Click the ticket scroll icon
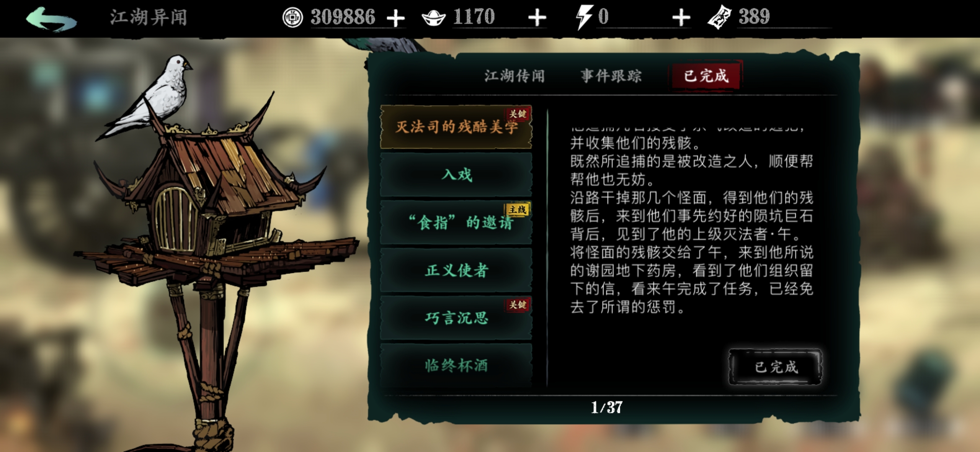 [720, 18]
